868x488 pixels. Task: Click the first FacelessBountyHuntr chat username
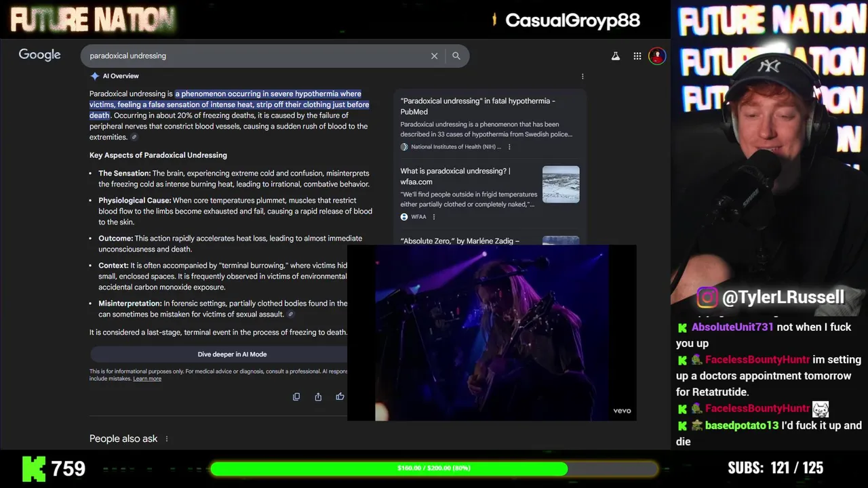[x=757, y=359]
